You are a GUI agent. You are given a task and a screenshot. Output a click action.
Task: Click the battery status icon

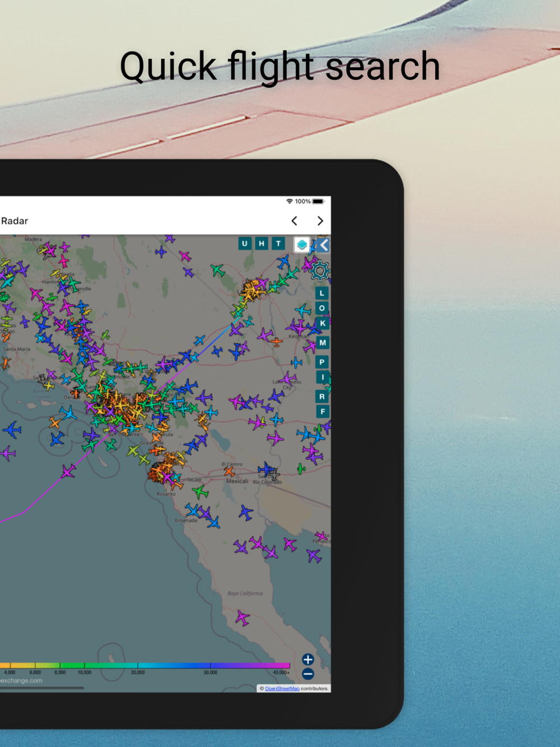click(318, 202)
